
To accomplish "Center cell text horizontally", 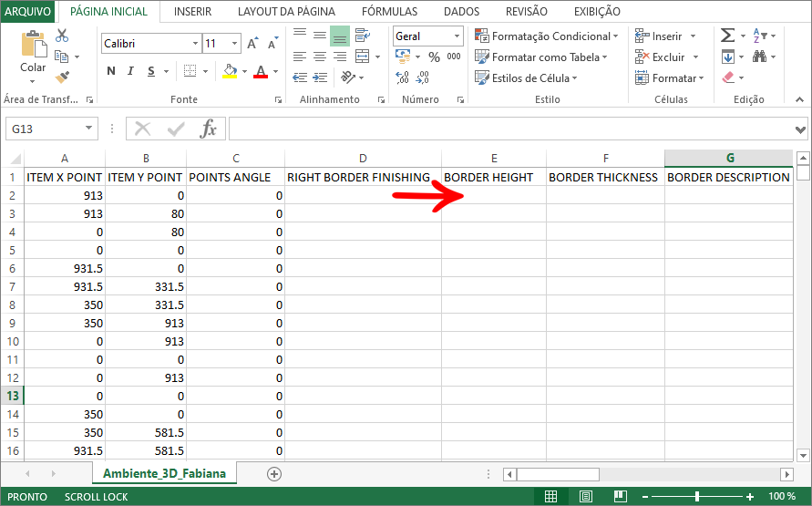I will 320,57.
